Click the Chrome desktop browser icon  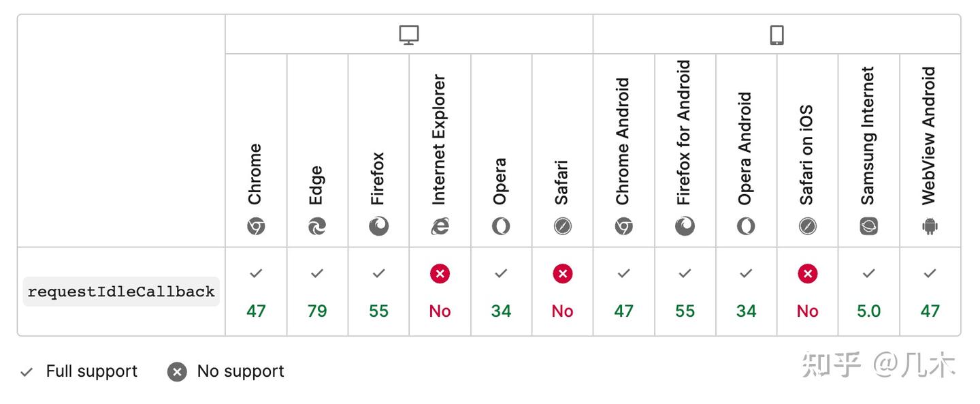pos(256,226)
